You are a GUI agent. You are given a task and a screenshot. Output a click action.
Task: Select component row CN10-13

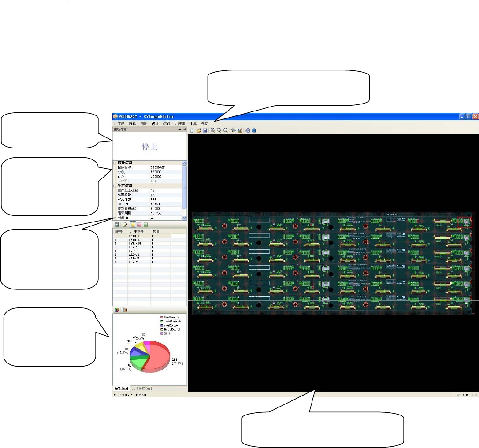coord(150,240)
